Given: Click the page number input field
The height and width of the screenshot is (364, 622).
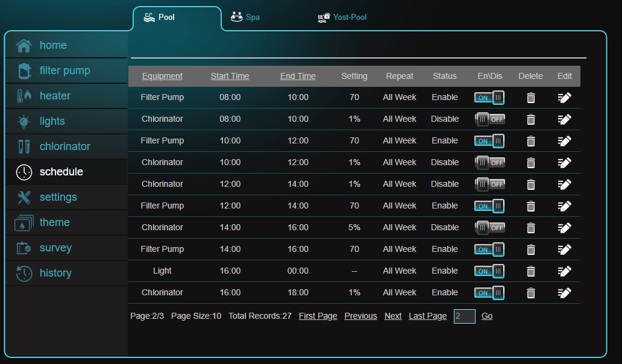Looking at the screenshot, I should pos(465,316).
